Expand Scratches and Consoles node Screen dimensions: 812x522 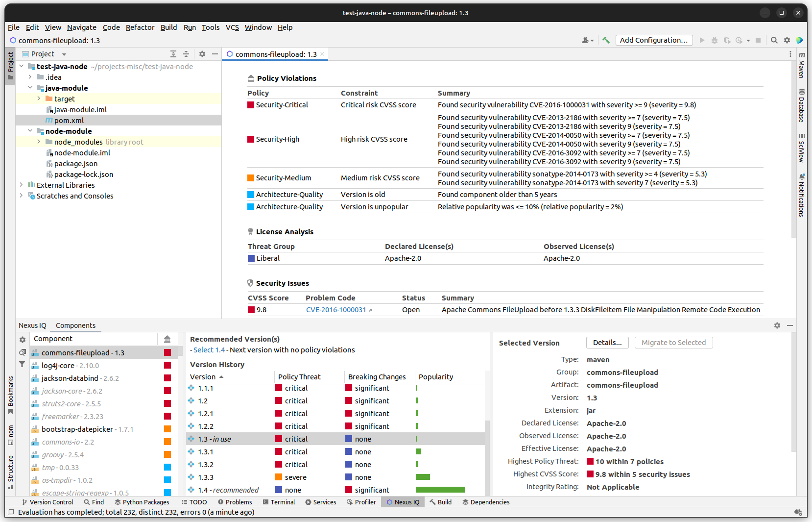click(x=22, y=196)
